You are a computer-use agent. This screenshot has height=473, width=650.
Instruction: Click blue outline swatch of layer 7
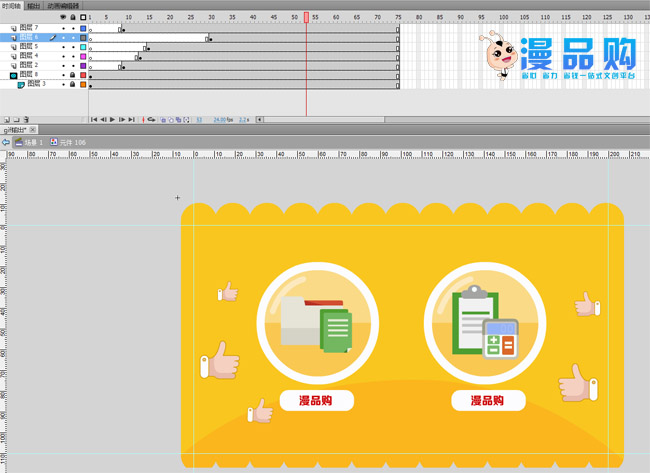pos(83,29)
